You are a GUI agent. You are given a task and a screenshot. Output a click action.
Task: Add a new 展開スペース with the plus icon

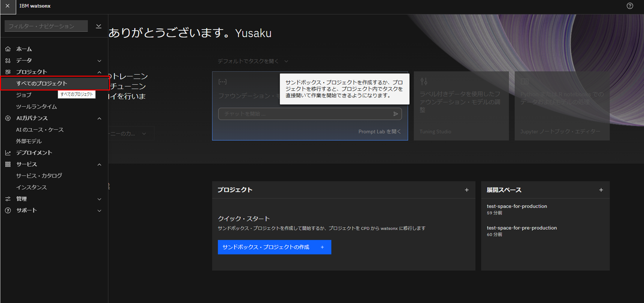[x=601, y=190]
